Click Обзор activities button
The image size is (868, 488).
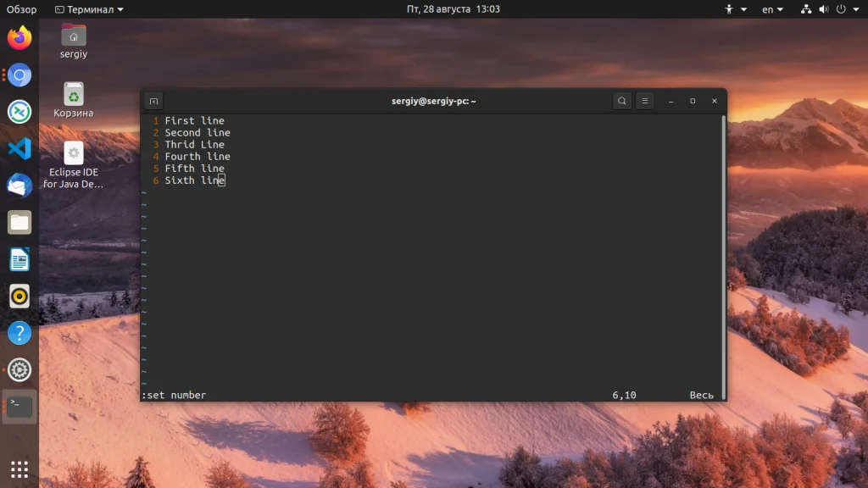click(21, 9)
